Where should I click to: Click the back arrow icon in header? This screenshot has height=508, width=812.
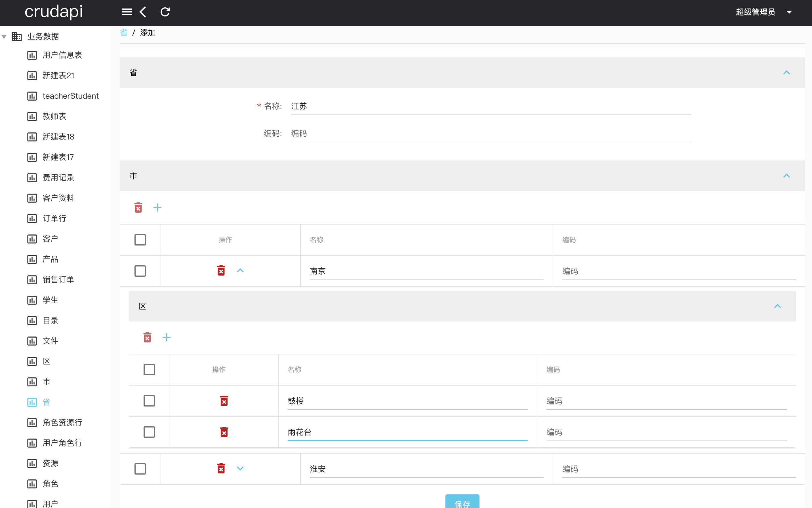pos(143,12)
